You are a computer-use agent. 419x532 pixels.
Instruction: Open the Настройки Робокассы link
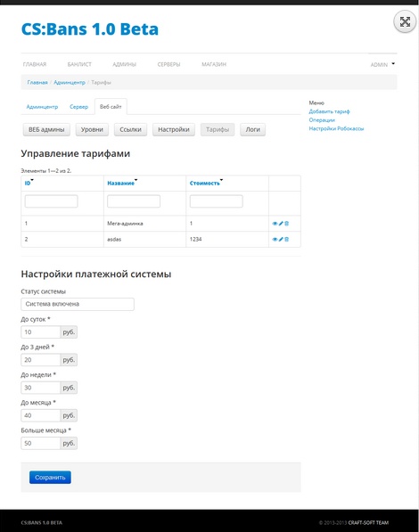(x=336, y=128)
